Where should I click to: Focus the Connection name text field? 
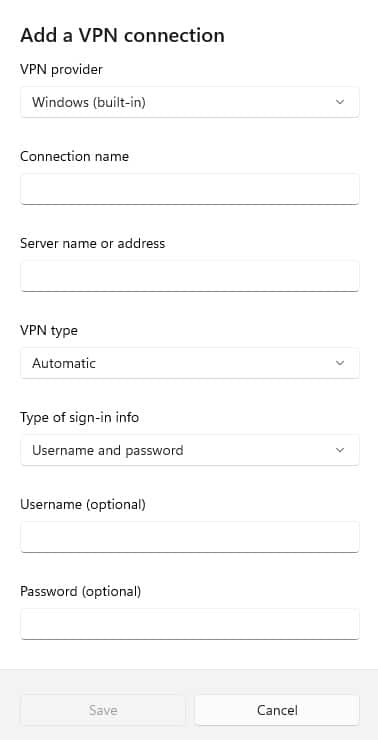pos(190,189)
